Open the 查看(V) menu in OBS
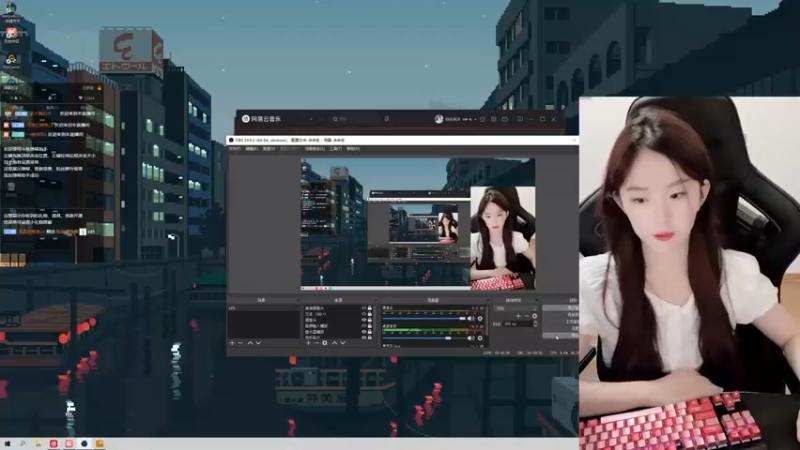Image resolution: width=800 pixels, height=450 pixels. click(x=269, y=148)
